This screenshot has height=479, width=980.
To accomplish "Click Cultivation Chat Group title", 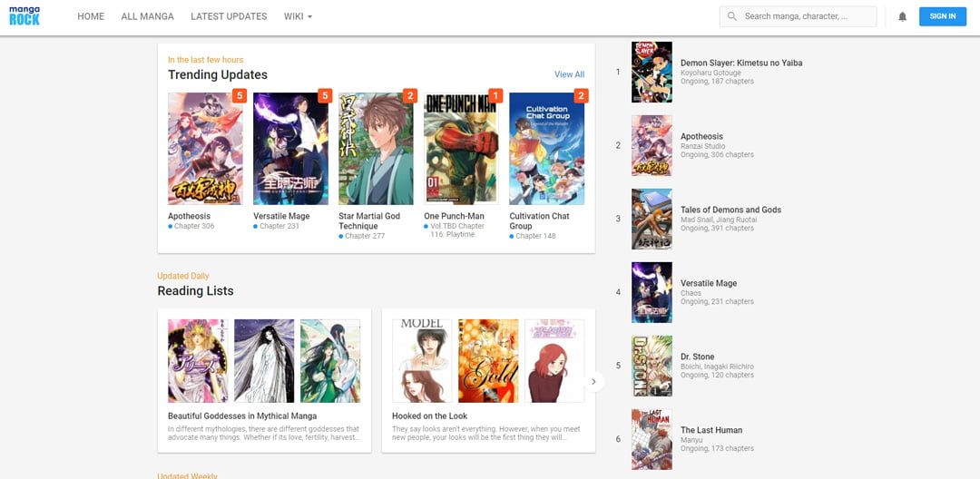I will [539, 221].
